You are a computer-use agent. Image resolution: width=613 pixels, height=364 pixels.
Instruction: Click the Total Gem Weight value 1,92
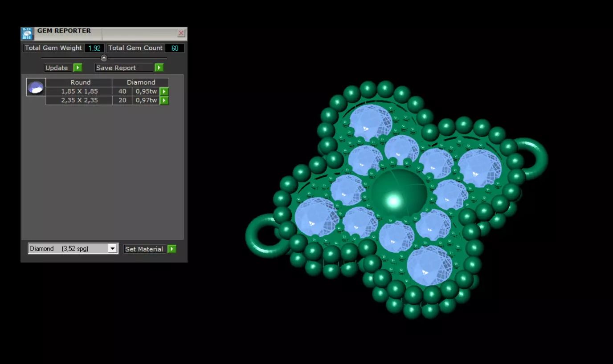(x=94, y=48)
